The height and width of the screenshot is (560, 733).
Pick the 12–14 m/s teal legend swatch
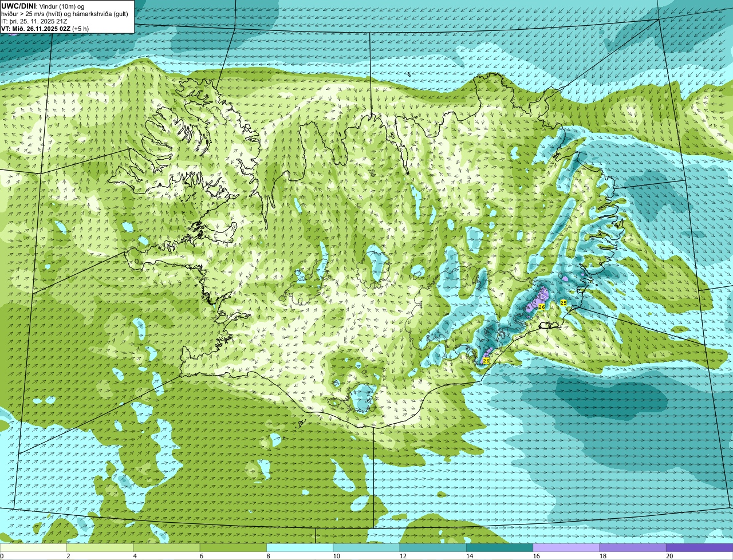click(x=433, y=548)
